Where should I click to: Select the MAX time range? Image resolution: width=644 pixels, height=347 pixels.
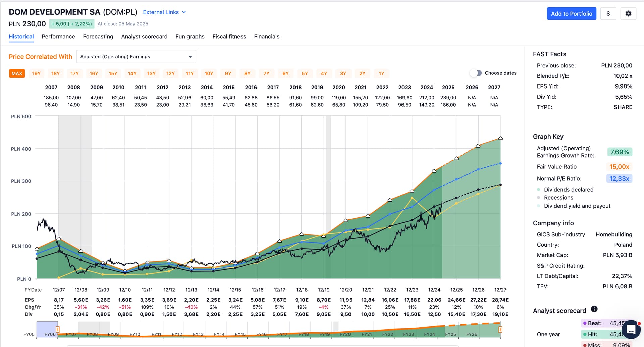[x=17, y=73]
